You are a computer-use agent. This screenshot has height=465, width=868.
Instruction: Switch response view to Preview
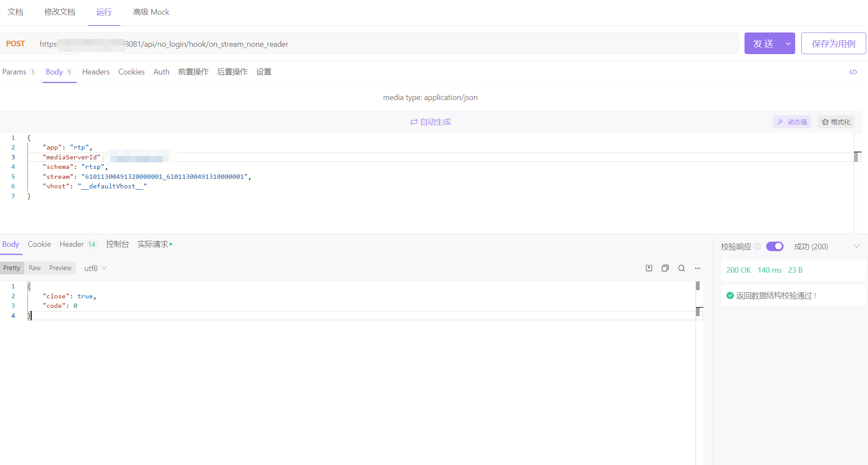[60, 268]
